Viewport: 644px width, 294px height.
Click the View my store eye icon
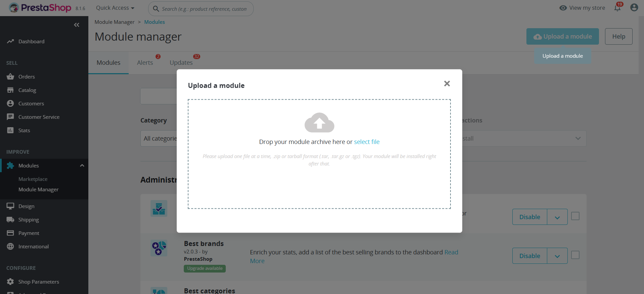coord(563,8)
